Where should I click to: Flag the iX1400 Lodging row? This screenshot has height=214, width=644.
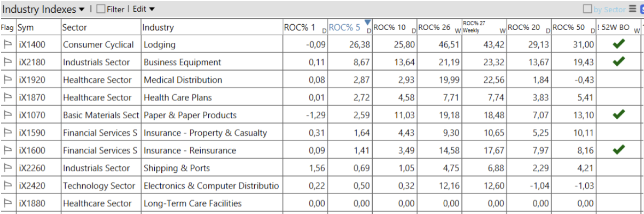8,44
